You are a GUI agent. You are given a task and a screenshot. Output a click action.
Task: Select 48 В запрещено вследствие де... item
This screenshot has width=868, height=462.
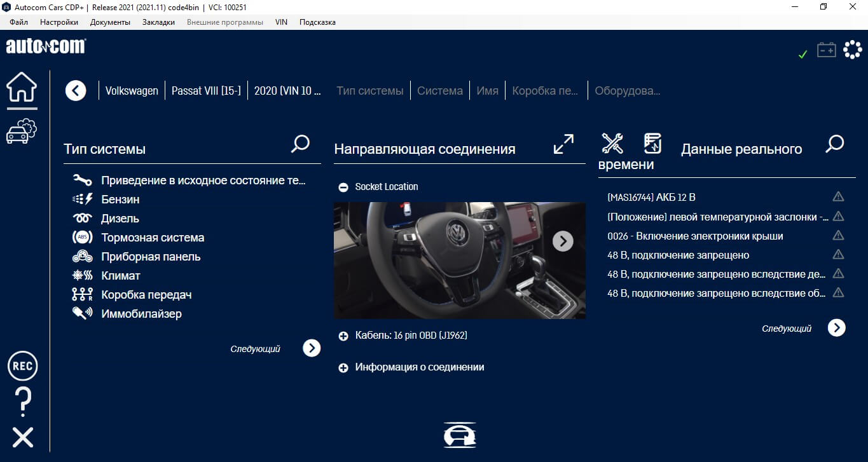717,274
